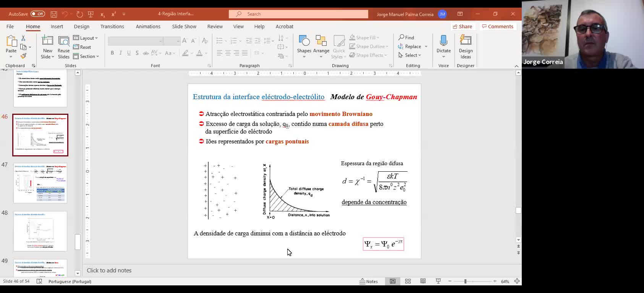The width and height of the screenshot is (644, 293).
Task: Select slide 47 thumbnail
Action: pyautogui.click(x=40, y=183)
